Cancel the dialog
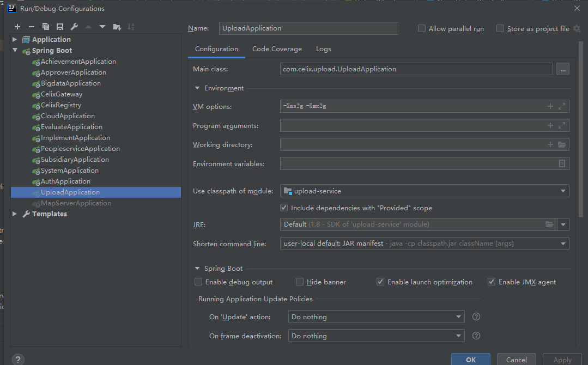 (x=517, y=360)
